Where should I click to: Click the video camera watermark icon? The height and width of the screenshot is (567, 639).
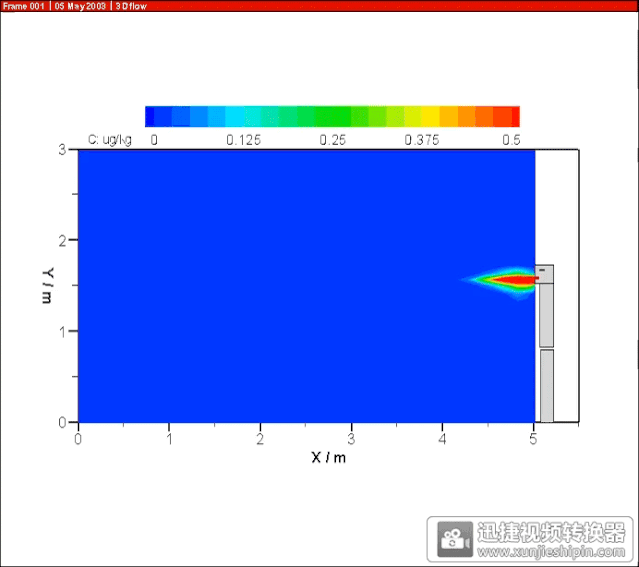(x=455, y=538)
